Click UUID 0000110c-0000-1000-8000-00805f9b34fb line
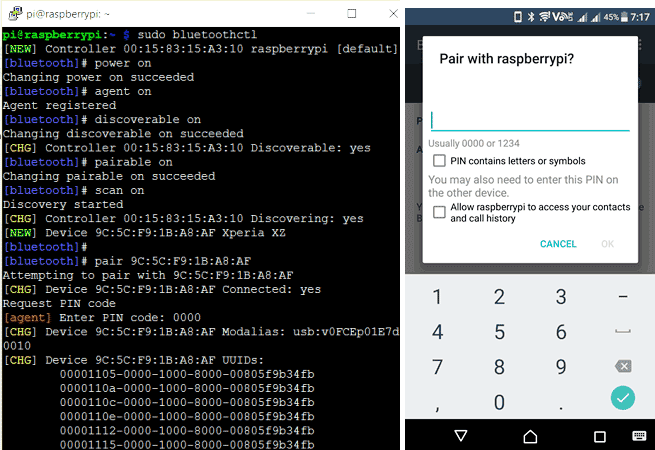655x450 pixels. click(x=187, y=403)
